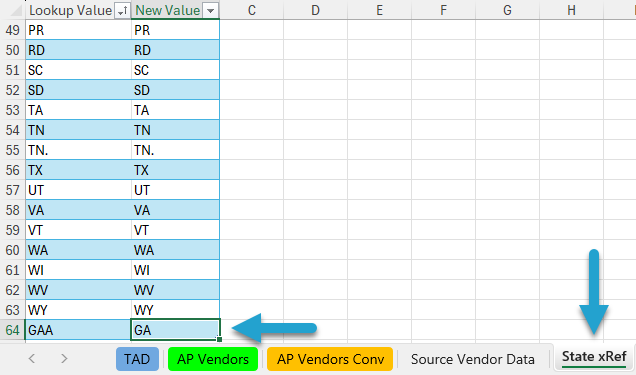Select New Value cell TX
The width and height of the screenshot is (636, 375).
(x=175, y=170)
